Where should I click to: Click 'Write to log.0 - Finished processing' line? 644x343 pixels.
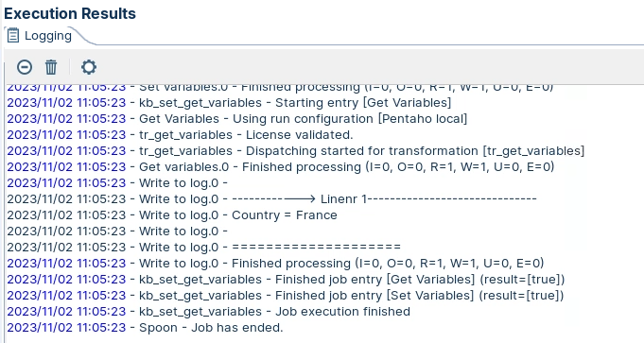click(x=275, y=263)
